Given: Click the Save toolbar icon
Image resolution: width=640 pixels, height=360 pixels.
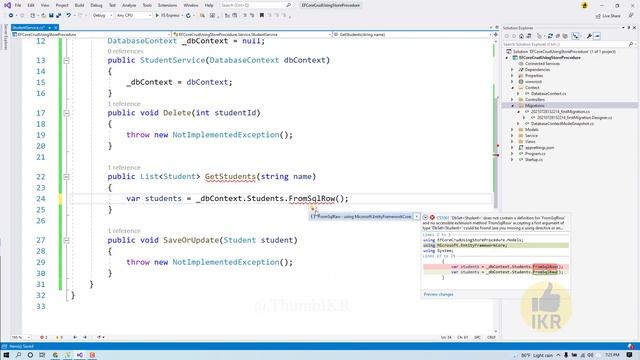Looking at the screenshot, I should pyautogui.click(x=51, y=16).
